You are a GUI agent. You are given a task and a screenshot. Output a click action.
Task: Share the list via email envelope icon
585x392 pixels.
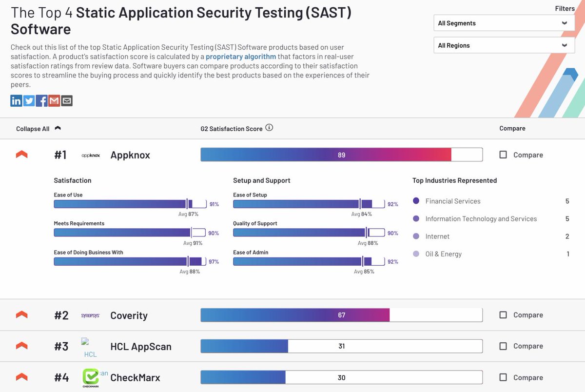coord(67,100)
